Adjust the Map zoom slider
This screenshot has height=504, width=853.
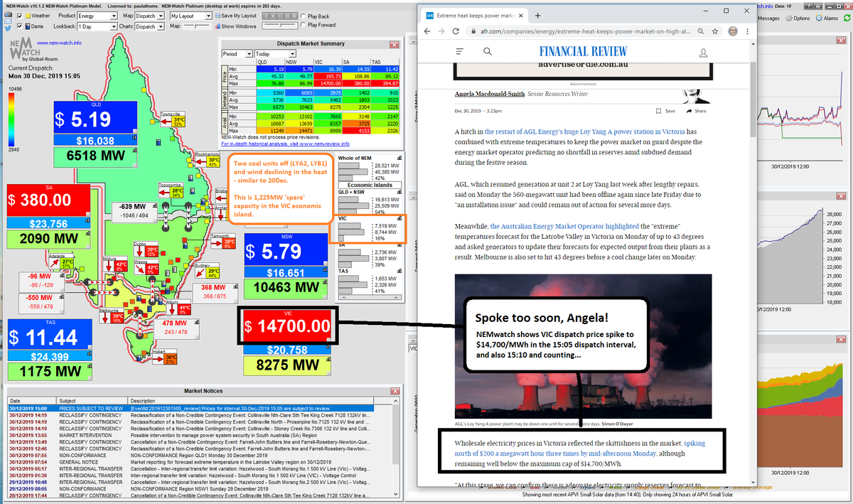(x=196, y=26)
